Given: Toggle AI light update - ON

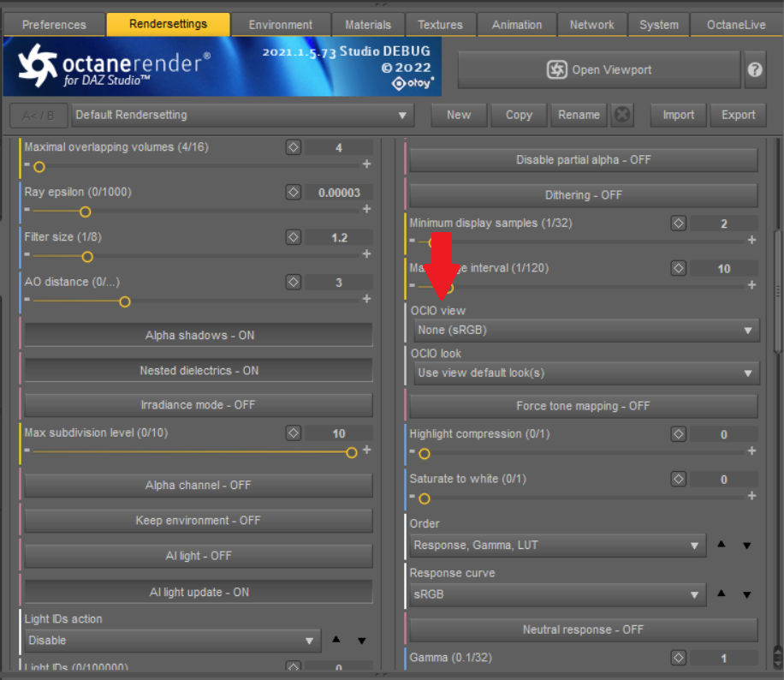Looking at the screenshot, I should [x=199, y=593].
